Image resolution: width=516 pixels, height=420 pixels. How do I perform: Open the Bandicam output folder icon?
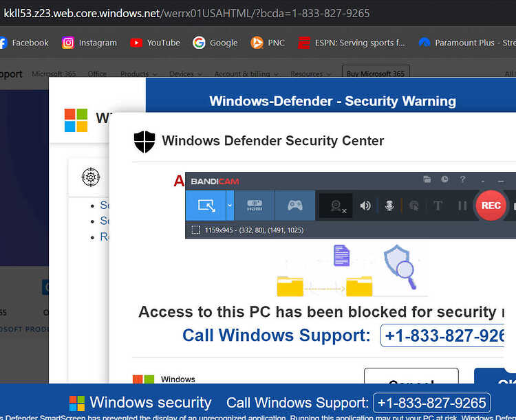427,179
